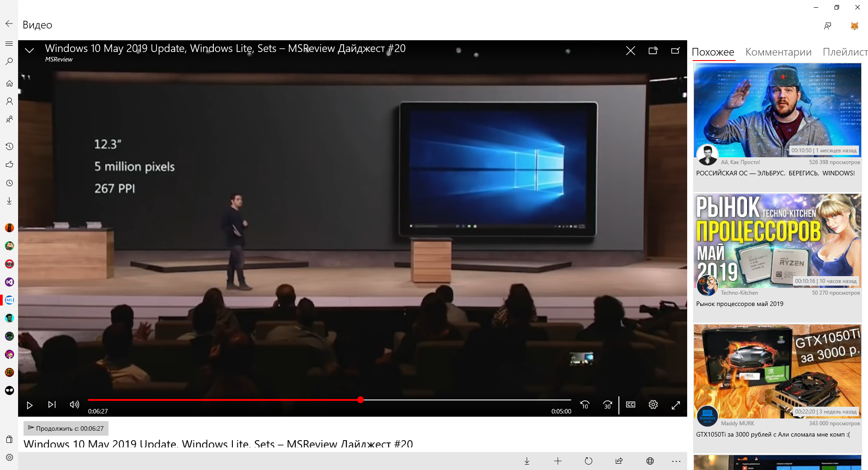Click the red seek position on progress bar

click(x=360, y=400)
